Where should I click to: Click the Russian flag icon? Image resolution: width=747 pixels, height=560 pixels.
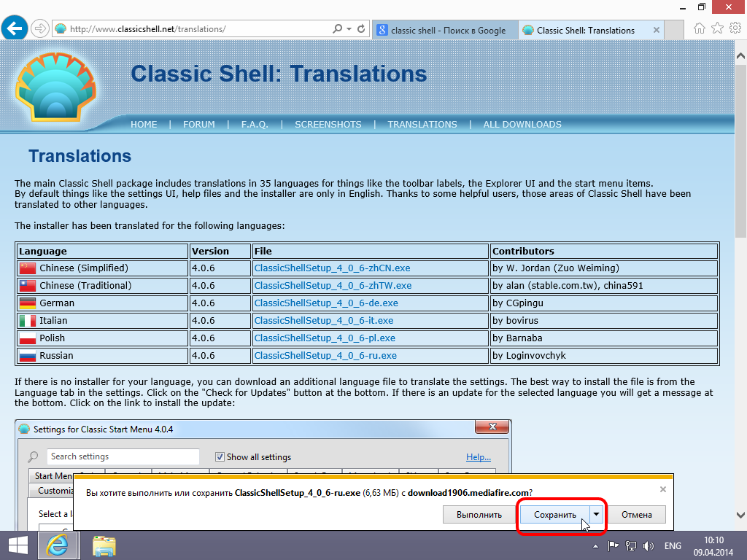point(28,356)
